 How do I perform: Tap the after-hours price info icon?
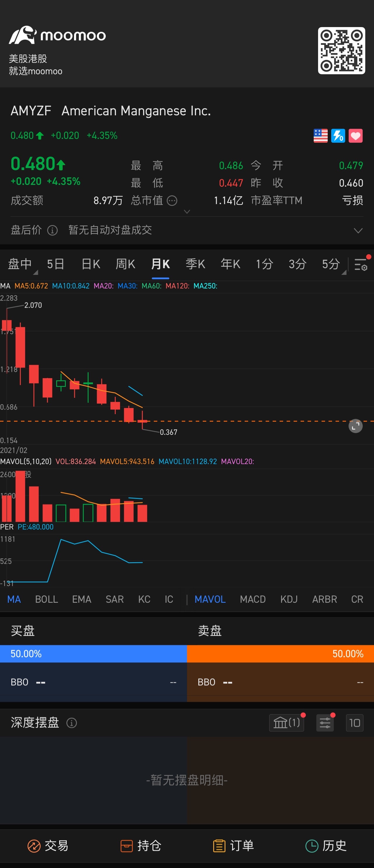pos(52,230)
